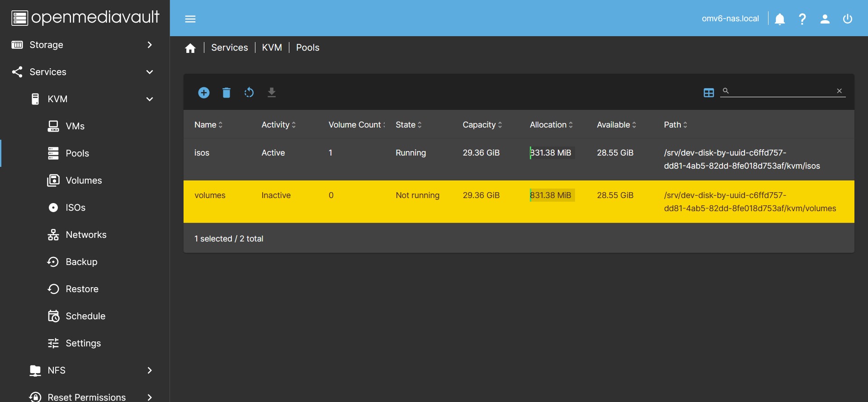Open the user account menu icon

coord(825,19)
